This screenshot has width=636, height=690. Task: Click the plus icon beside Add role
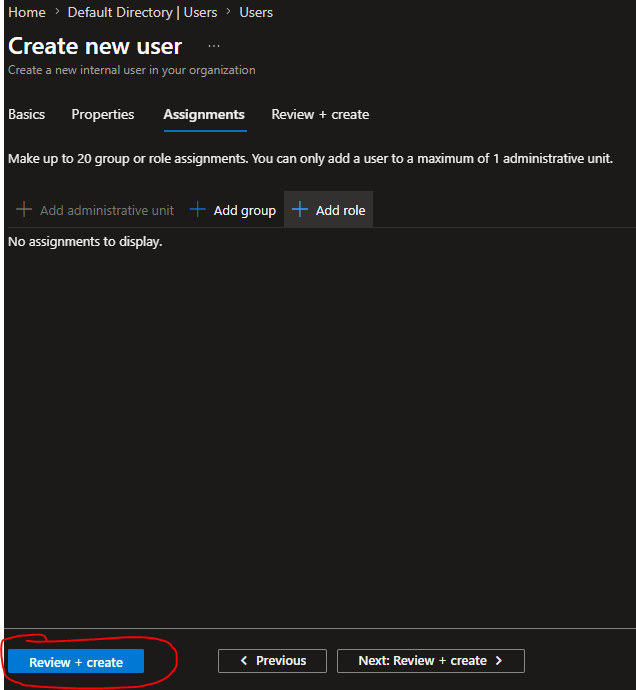tap(300, 209)
